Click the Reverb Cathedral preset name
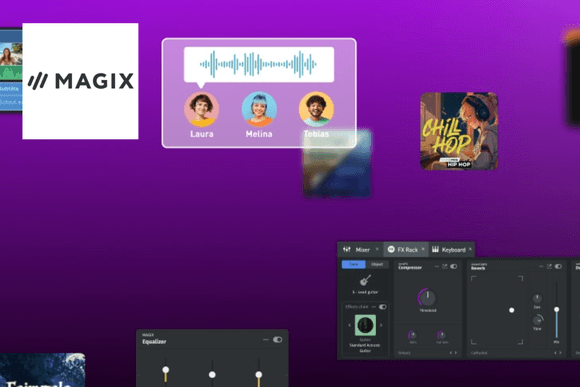This screenshot has height=387, width=580. [479, 353]
